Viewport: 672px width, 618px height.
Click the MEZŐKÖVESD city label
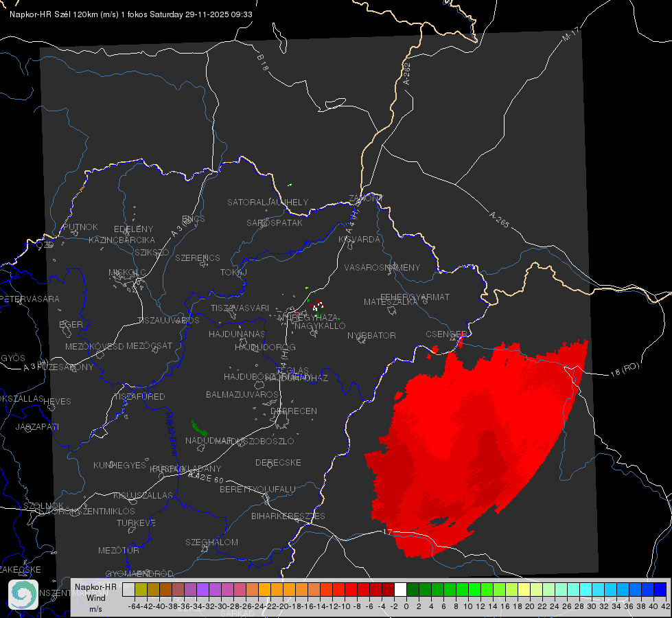[95, 346]
